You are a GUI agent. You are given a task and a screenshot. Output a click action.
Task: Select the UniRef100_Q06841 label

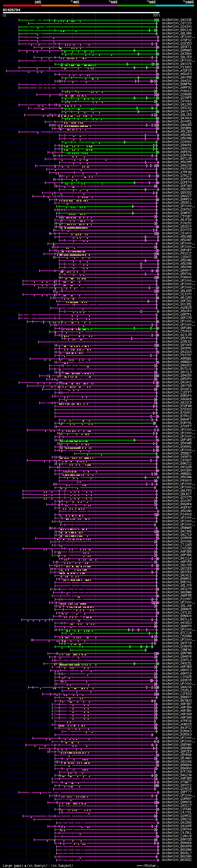177,447
